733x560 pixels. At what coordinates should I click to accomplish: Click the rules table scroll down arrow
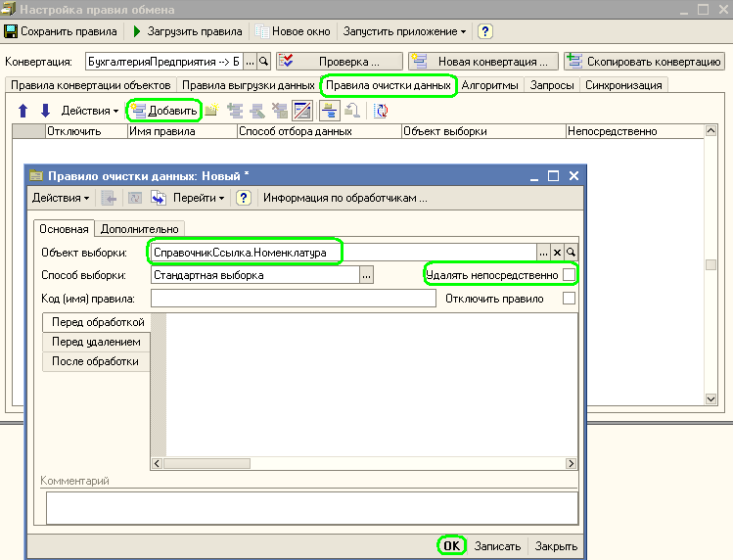(710, 399)
